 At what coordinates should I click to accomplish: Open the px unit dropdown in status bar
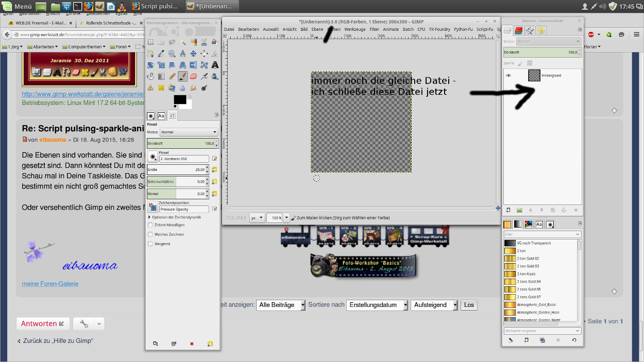257,218
